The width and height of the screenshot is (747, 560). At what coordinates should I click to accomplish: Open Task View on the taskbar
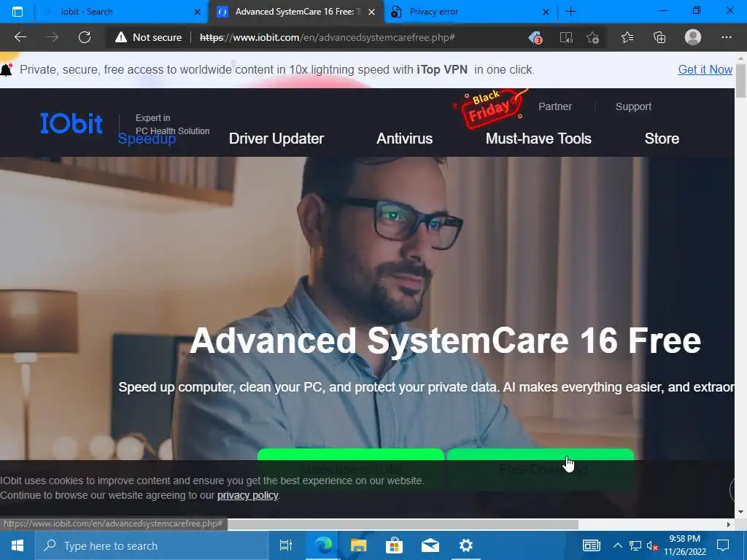(286, 545)
